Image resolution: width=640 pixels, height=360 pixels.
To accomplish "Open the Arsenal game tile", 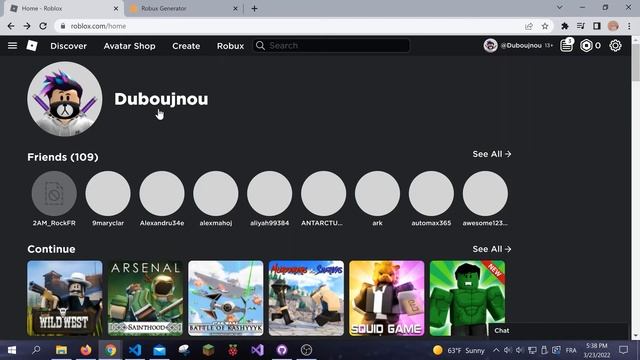I will (x=145, y=298).
